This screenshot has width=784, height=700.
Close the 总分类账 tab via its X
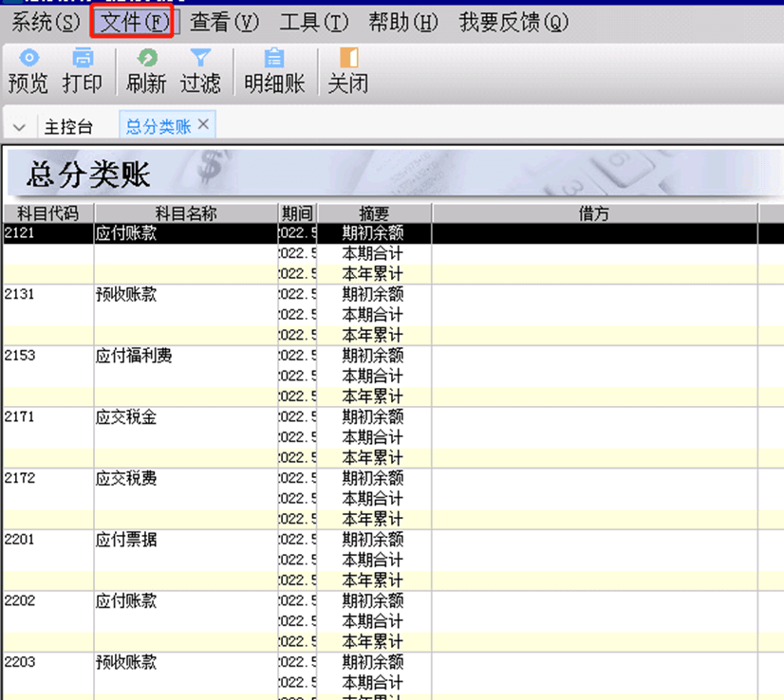(x=204, y=124)
